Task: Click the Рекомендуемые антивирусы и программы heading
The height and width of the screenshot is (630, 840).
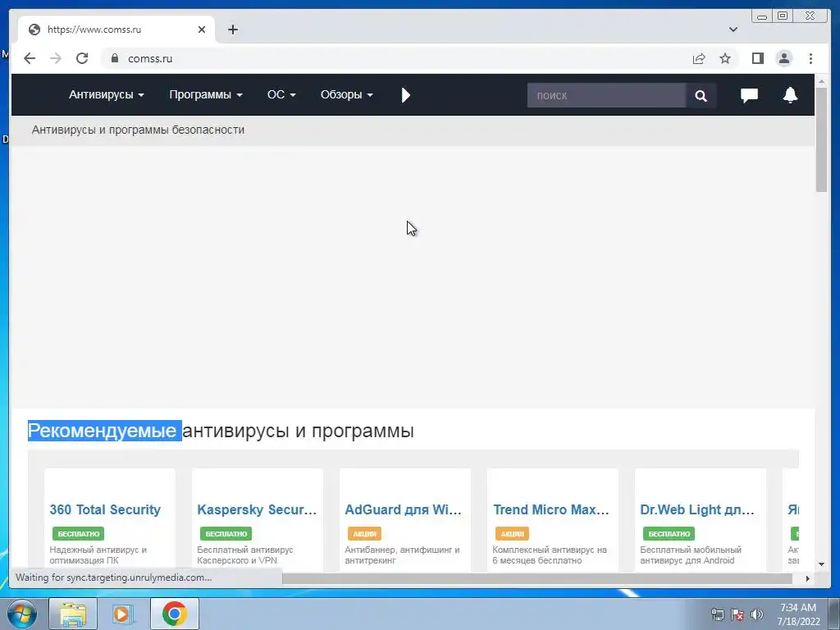Action: point(221,431)
